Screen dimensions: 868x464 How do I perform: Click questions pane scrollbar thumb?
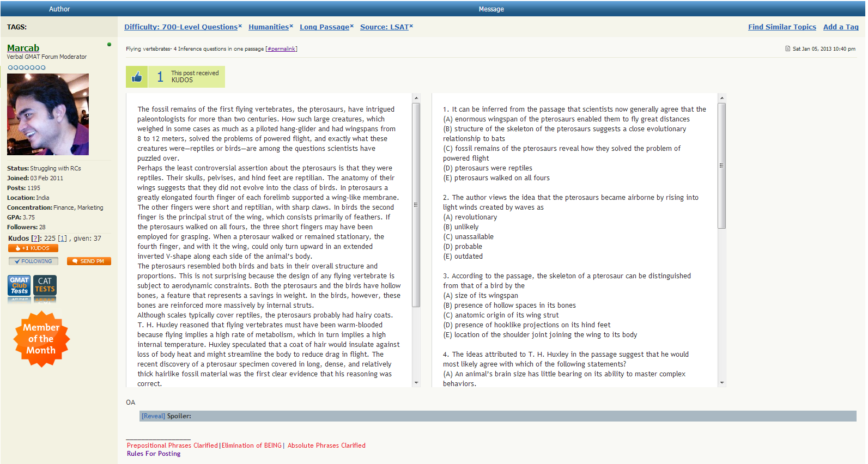point(722,166)
